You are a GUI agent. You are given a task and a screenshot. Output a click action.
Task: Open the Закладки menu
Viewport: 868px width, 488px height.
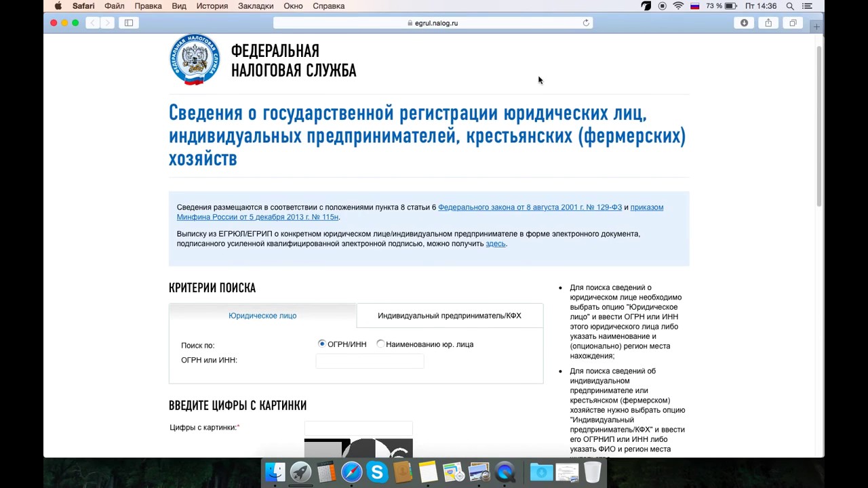256,6
